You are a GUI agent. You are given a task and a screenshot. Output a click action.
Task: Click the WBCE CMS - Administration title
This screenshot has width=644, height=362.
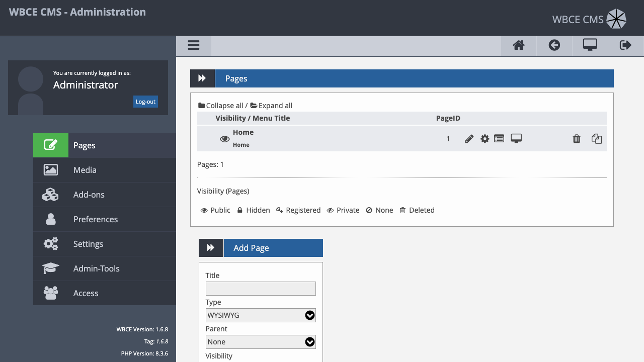[x=77, y=12]
